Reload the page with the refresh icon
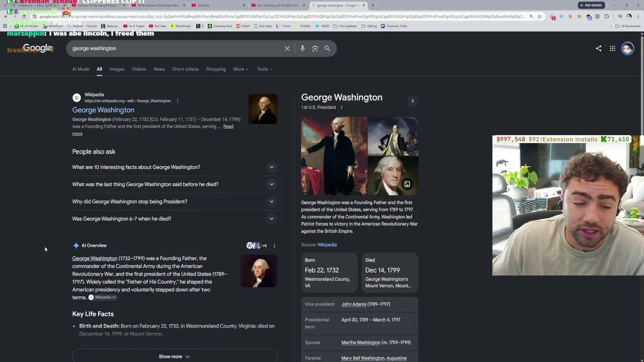This screenshot has width=644, height=362. coord(24,16)
